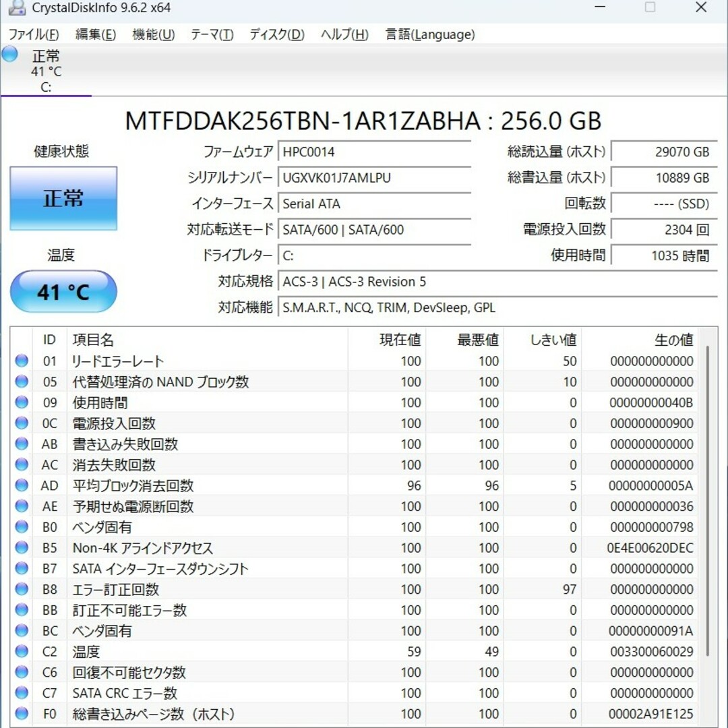Screen dimensions: 728x728
Task: Click the transfer mode field SATA/600 | SATA/600
Action: (x=375, y=230)
